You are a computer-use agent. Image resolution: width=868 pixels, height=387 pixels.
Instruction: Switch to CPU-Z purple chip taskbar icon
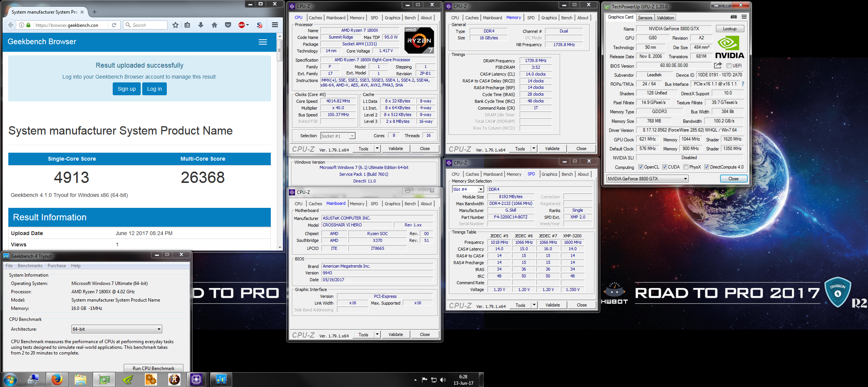197,379
